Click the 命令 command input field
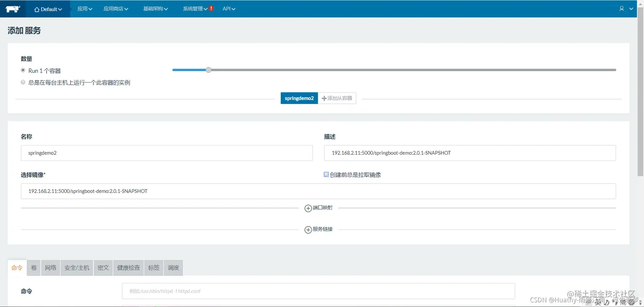Screen dimensions: 644x307 tap(318, 291)
